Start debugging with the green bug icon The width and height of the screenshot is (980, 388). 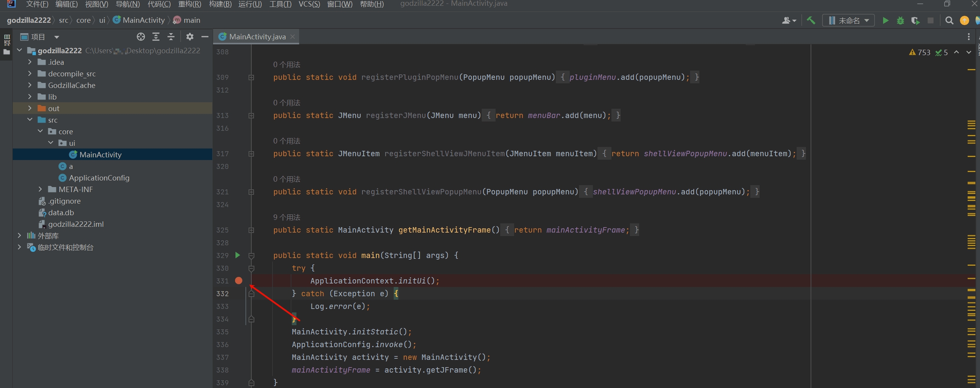900,20
